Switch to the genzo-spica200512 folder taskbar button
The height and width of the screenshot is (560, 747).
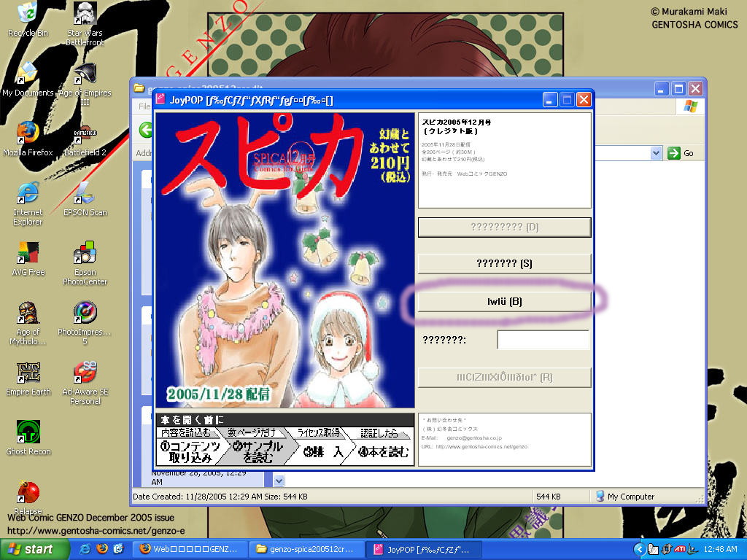(x=305, y=549)
